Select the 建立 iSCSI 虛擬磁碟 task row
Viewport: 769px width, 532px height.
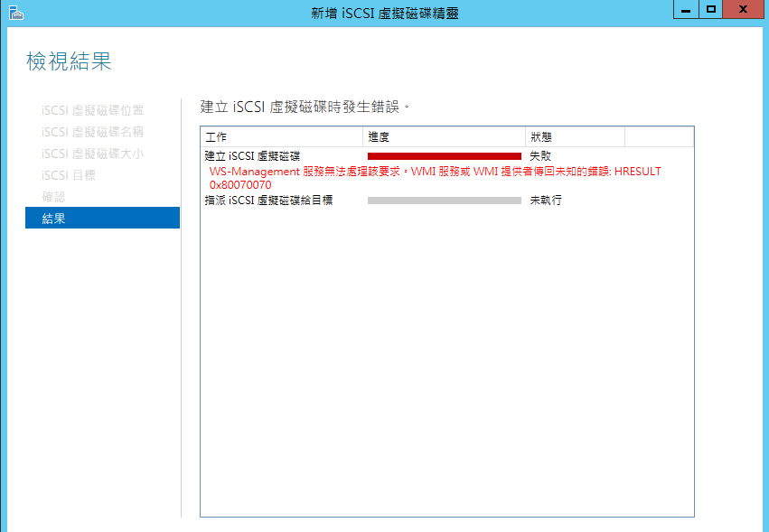(x=252, y=156)
